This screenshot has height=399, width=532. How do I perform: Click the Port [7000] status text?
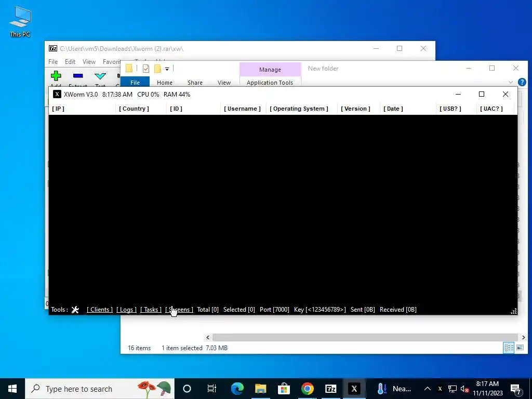point(274,310)
